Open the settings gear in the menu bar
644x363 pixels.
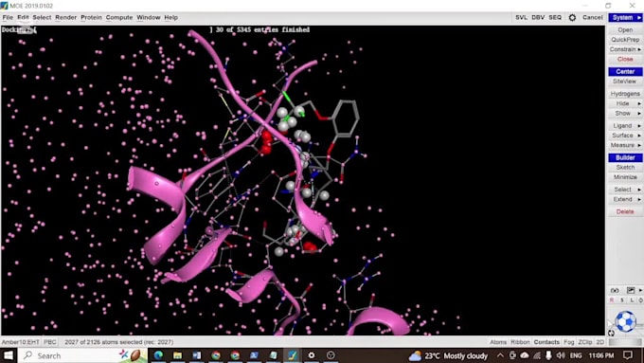point(572,17)
